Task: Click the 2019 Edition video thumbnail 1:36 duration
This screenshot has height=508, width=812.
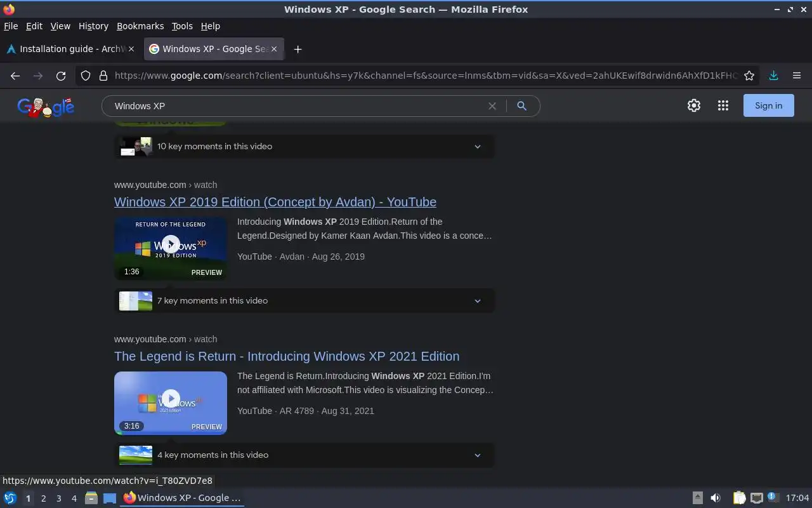Action: click(131, 272)
